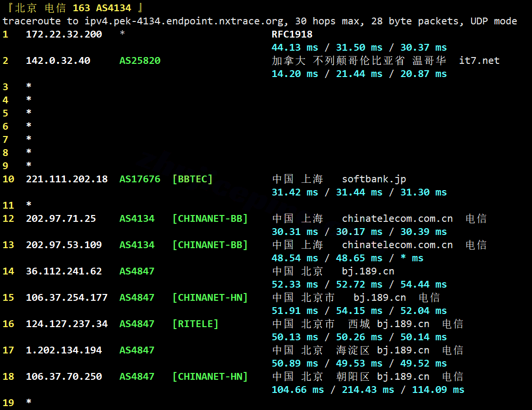Click the IP 221.111.202.18 on hop 10

click(x=67, y=179)
